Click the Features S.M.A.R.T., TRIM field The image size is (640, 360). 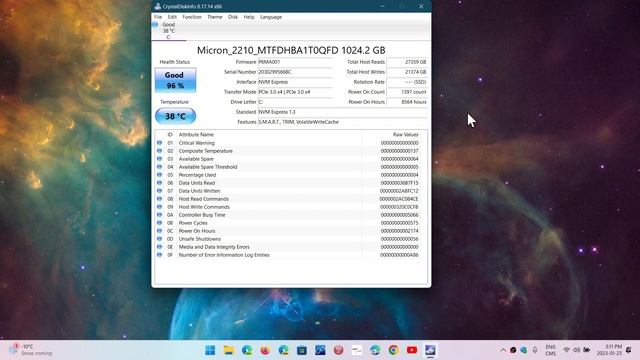point(342,122)
